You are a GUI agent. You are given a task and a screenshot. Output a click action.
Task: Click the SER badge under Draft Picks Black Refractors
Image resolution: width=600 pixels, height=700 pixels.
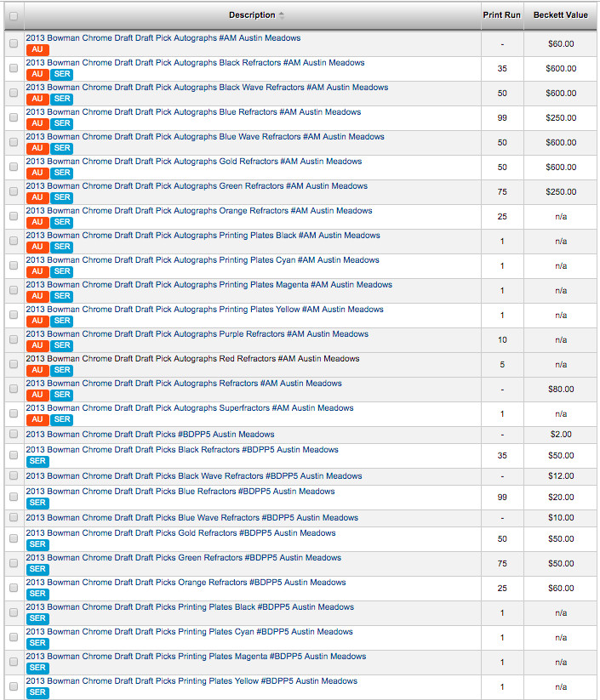[37, 461]
